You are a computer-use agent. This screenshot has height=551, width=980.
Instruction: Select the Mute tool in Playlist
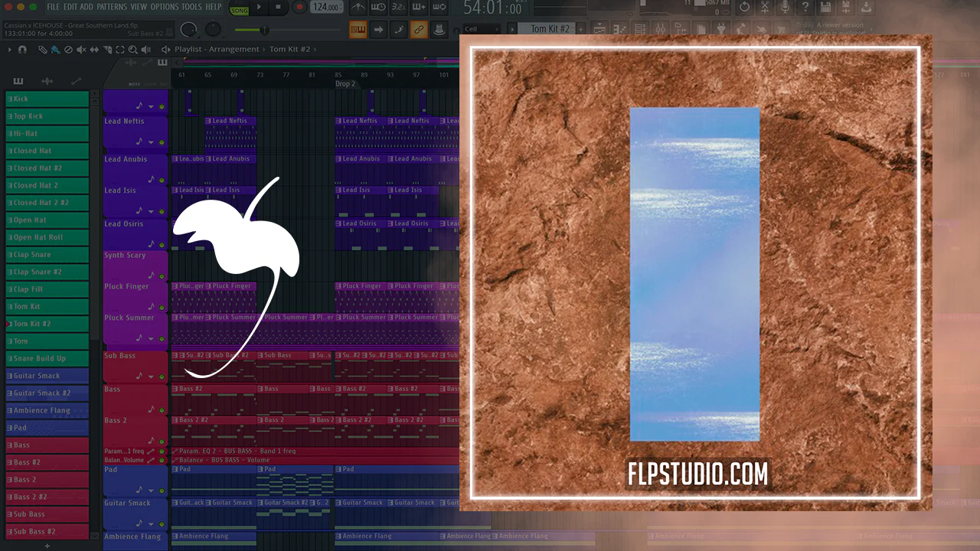tap(82, 50)
